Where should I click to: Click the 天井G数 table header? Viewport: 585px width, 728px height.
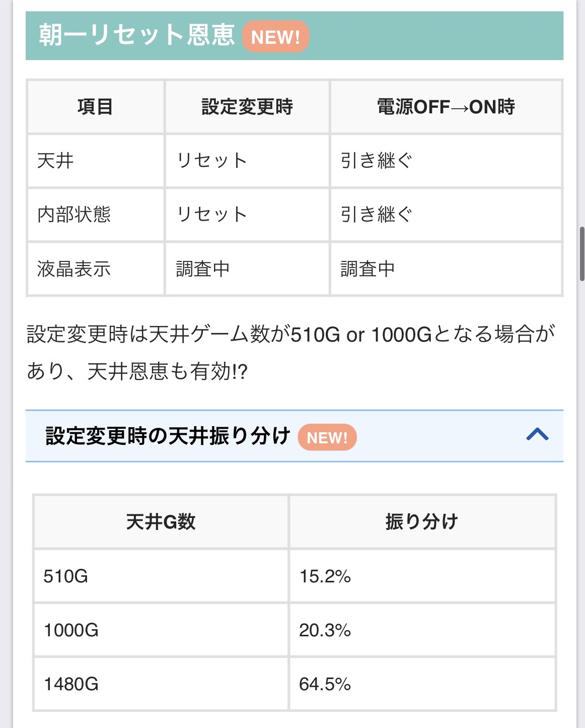[161, 522]
